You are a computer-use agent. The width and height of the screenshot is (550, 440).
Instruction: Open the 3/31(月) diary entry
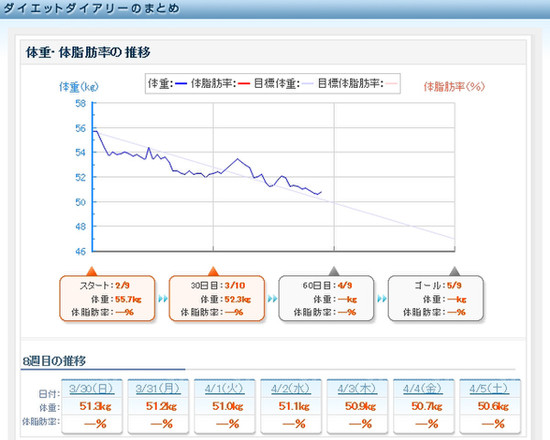pos(158,388)
